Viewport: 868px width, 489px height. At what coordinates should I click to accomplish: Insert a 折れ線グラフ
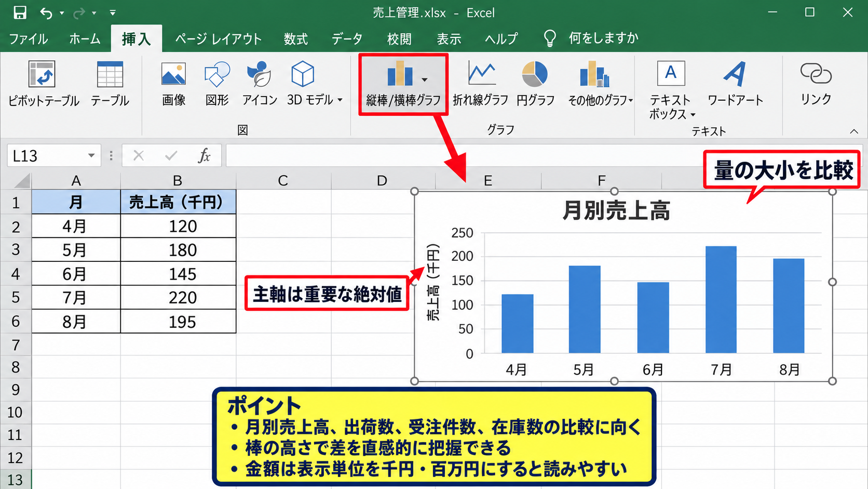(x=481, y=84)
